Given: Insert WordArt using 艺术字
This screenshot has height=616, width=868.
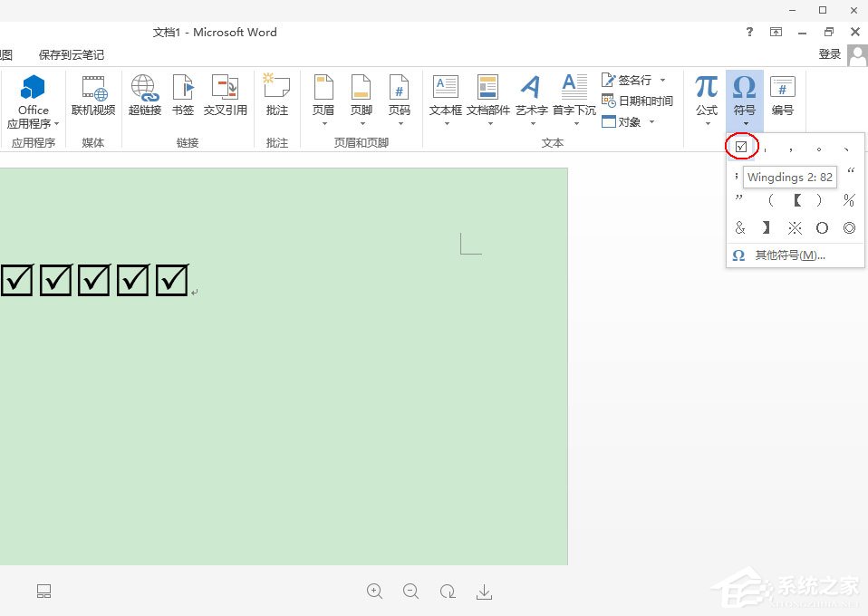Looking at the screenshot, I should coord(530,98).
